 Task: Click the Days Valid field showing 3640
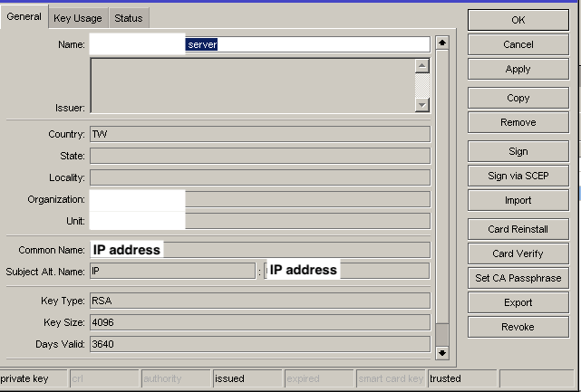tap(260, 344)
